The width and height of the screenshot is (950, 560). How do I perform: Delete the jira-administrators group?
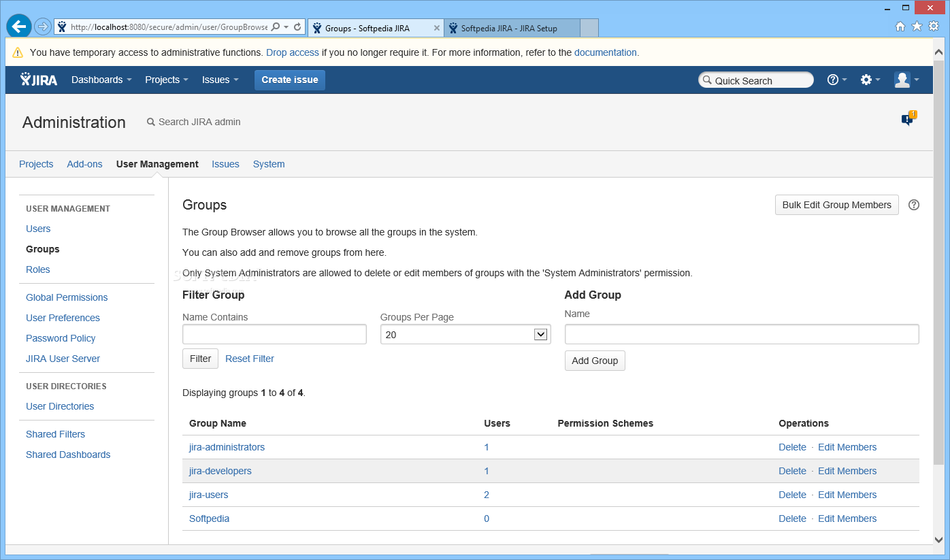792,447
